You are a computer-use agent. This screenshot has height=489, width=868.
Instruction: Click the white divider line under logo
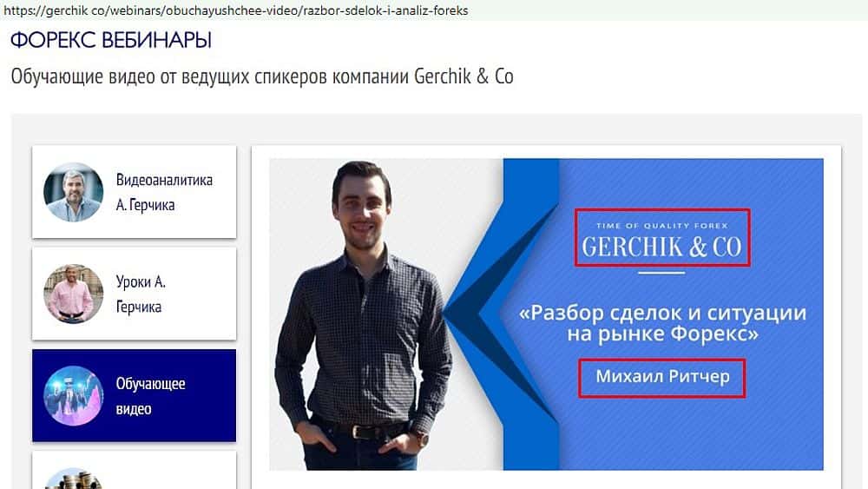pos(661,273)
